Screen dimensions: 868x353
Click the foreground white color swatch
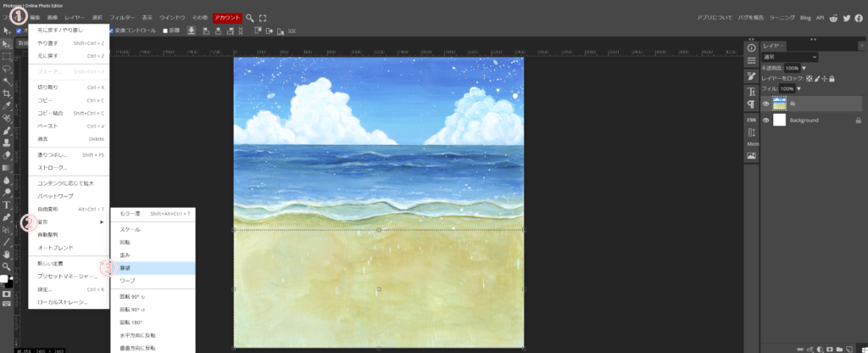coord(4,278)
